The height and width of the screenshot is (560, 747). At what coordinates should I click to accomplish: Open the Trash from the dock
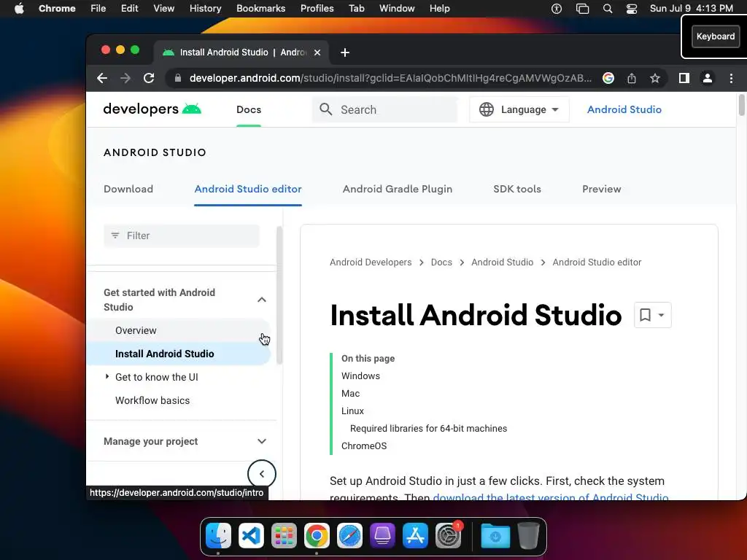pyautogui.click(x=528, y=536)
